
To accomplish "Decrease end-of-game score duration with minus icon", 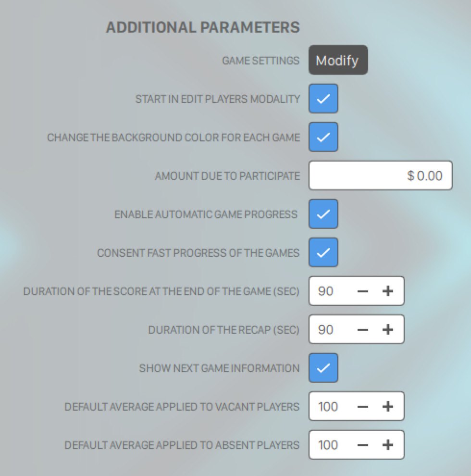I will click(363, 291).
